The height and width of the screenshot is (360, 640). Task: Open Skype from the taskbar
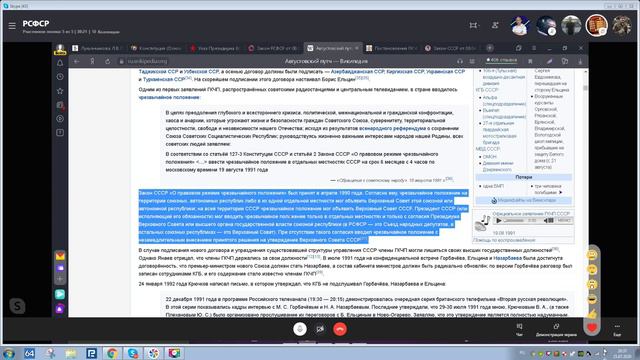[x=133, y=353]
